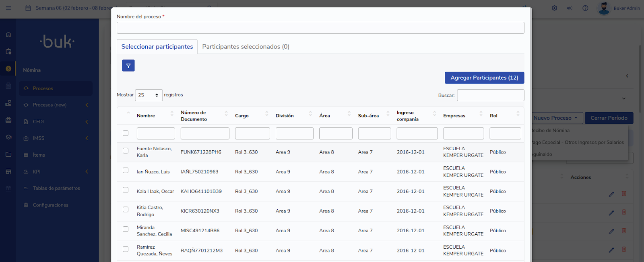The width and height of the screenshot is (644, 262).
Task: Toggle the select-all checkbox in filter row
Action: (x=126, y=133)
